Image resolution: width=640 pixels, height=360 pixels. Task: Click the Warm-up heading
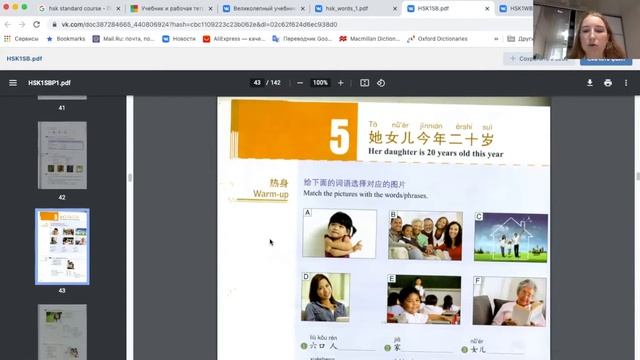271,193
